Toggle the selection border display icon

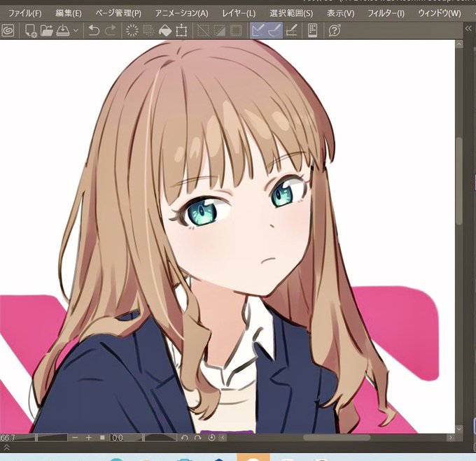pos(236,31)
